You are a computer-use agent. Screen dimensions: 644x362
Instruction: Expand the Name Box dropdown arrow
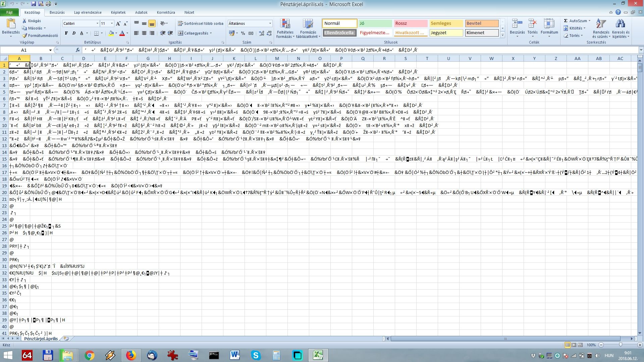pos(50,50)
